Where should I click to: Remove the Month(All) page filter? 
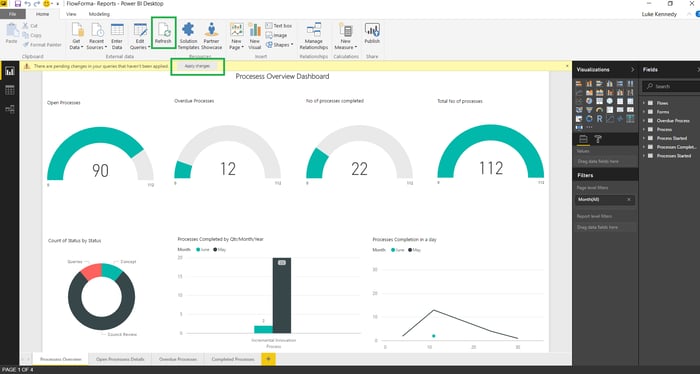point(629,199)
